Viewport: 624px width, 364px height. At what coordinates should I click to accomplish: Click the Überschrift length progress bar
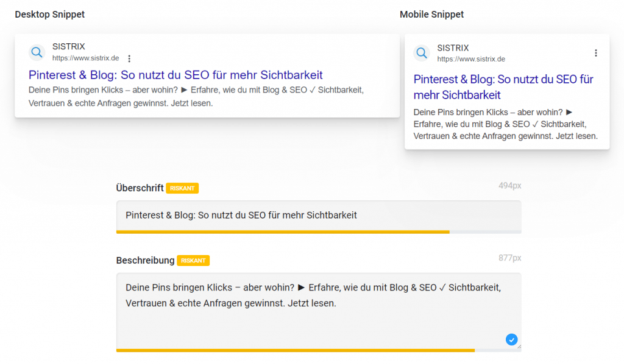[x=318, y=232]
